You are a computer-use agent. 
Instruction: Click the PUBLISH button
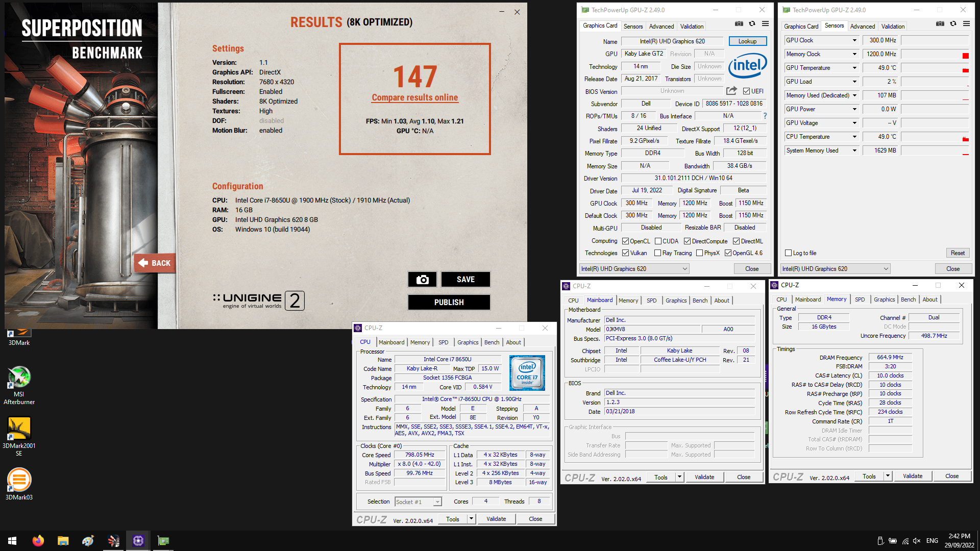point(449,302)
